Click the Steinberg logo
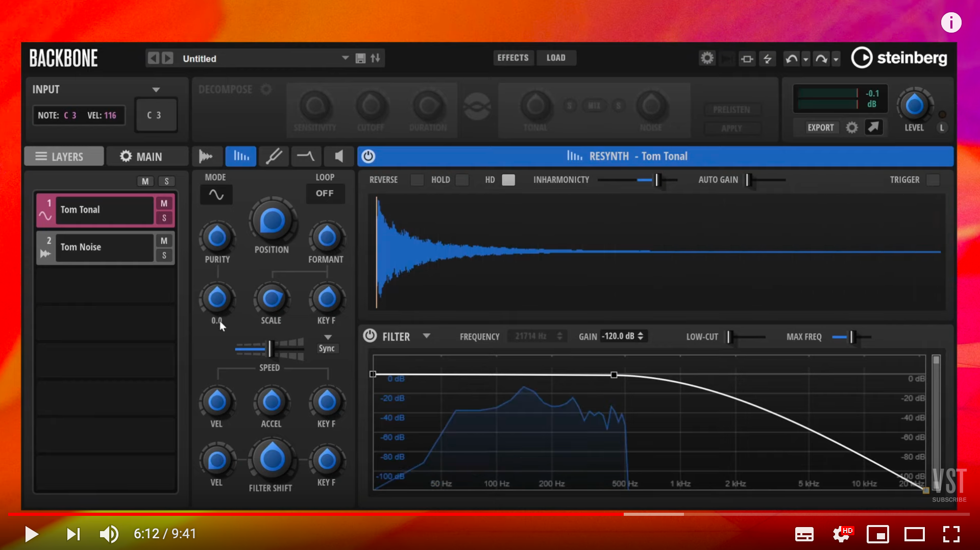980x550 pixels. 899,58
